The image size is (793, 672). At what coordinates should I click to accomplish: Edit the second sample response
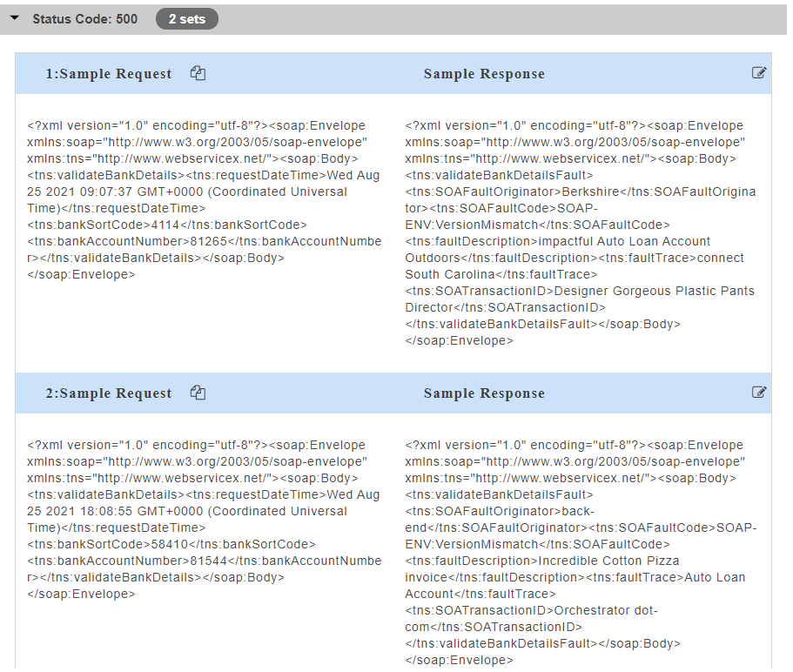(759, 393)
